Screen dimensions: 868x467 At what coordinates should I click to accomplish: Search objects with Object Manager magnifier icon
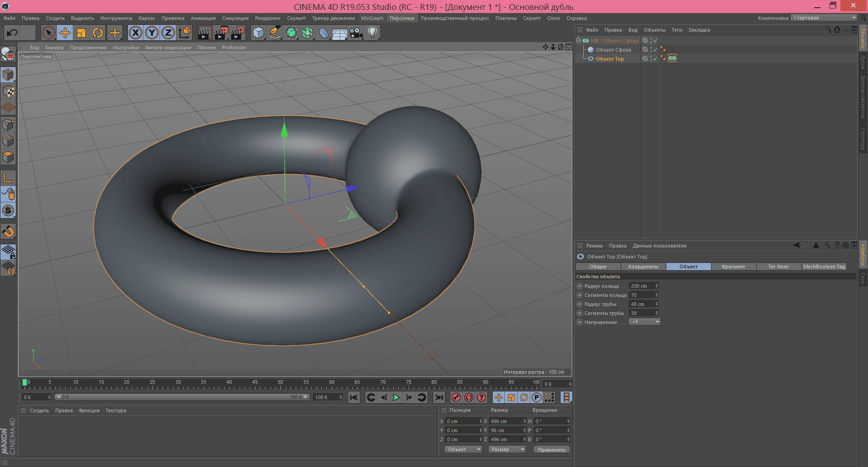[x=829, y=29]
